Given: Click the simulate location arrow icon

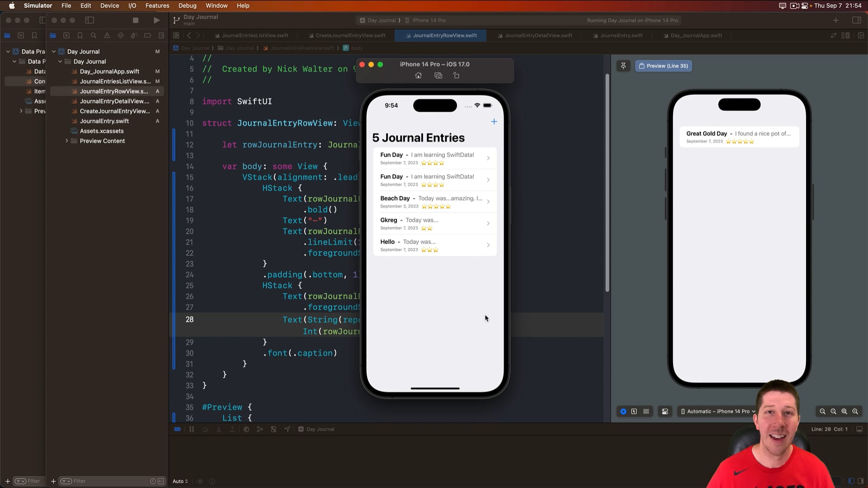Looking at the screenshot, I should tap(287, 429).
